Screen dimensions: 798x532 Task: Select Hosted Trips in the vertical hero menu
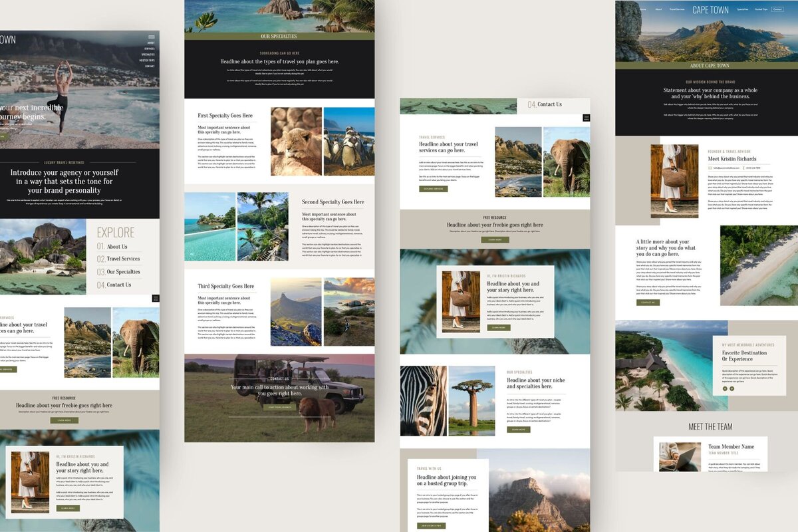click(x=147, y=61)
